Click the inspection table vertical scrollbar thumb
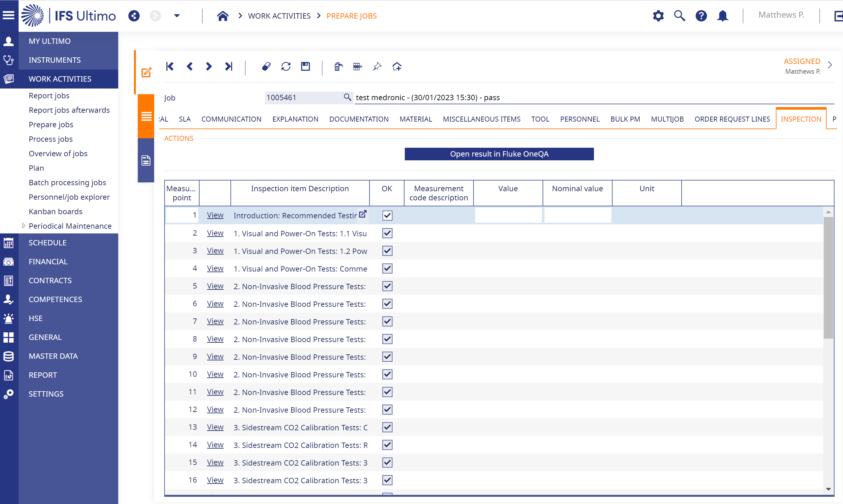The image size is (843, 504). 828,278
